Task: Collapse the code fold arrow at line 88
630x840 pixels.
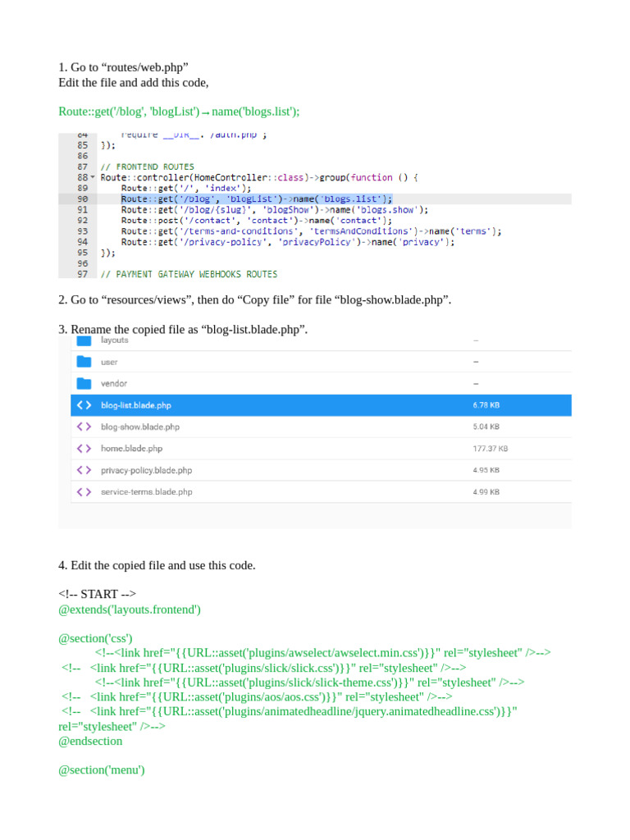Action: [93, 177]
